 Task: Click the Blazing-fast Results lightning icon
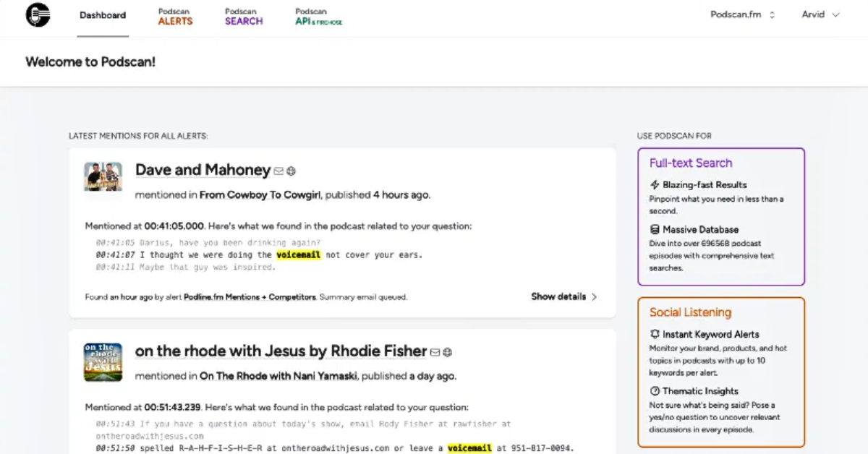click(x=655, y=185)
